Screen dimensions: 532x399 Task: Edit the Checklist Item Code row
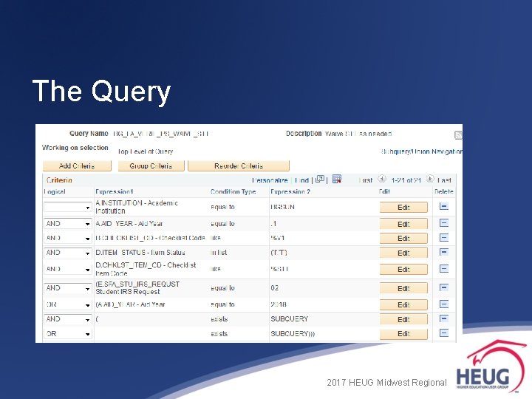[x=403, y=270]
